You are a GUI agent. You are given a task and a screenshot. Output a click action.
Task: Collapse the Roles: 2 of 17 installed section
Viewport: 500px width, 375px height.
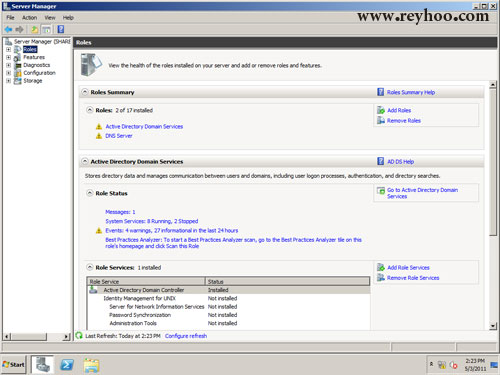click(x=90, y=110)
